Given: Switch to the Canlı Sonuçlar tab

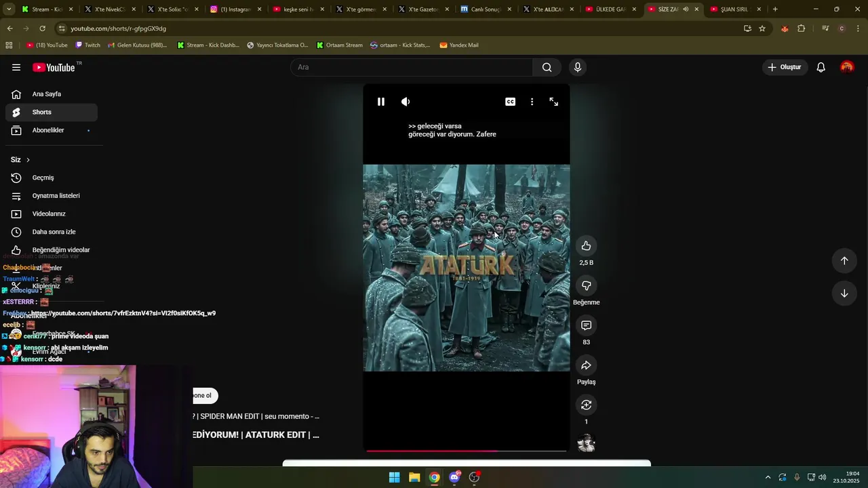Looking at the screenshot, I should [x=486, y=9].
